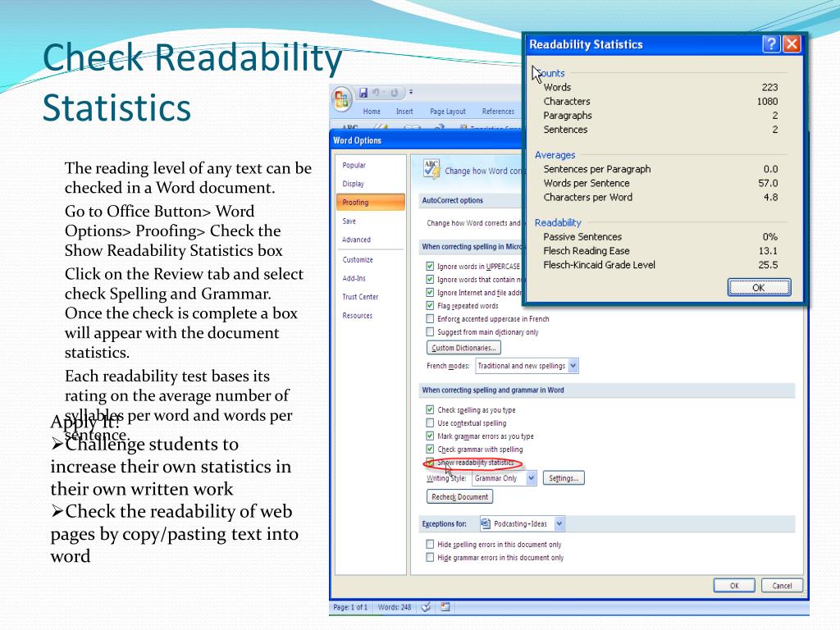This screenshot has height=630, width=840.
Task: Enable Enforce accented uppercase in French
Action: point(430,319)
